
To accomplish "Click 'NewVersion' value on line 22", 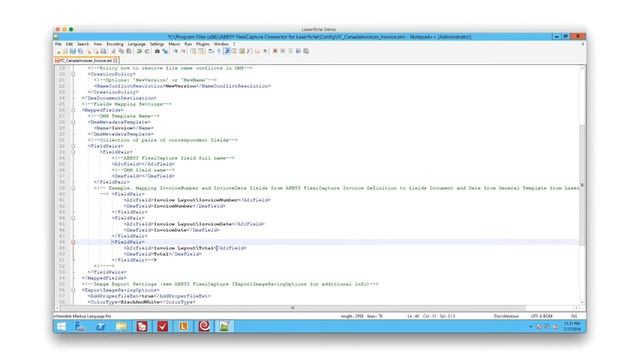I will tap(180, 86).
